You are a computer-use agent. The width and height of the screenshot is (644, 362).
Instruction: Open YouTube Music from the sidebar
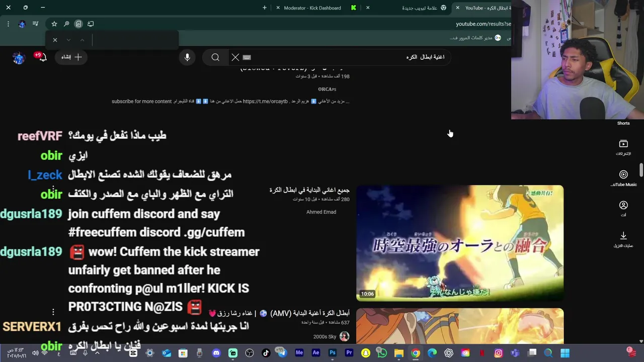point(623,178)
